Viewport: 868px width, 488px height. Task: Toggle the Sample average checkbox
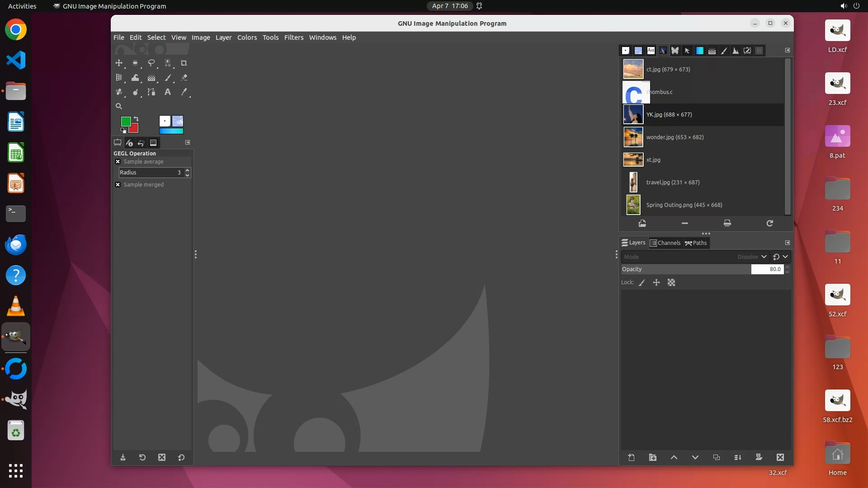(118, 162)
